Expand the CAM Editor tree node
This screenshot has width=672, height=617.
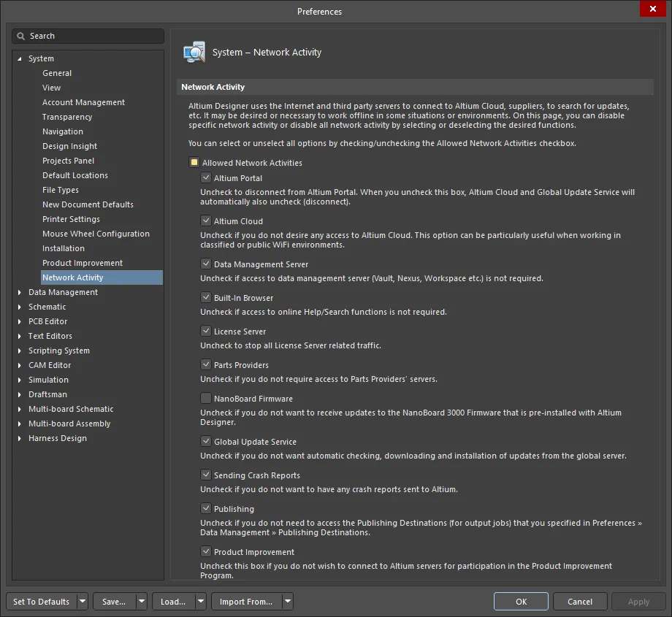(x=19, y=365)
